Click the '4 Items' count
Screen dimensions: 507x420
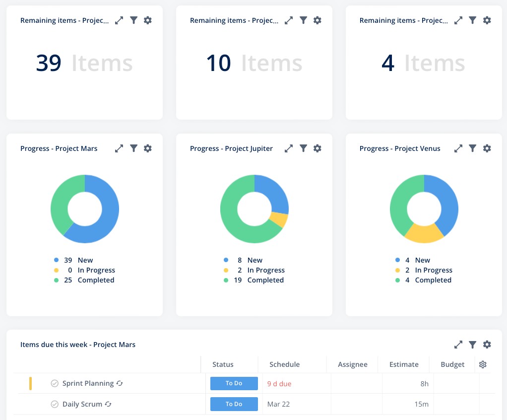point(423,63)
